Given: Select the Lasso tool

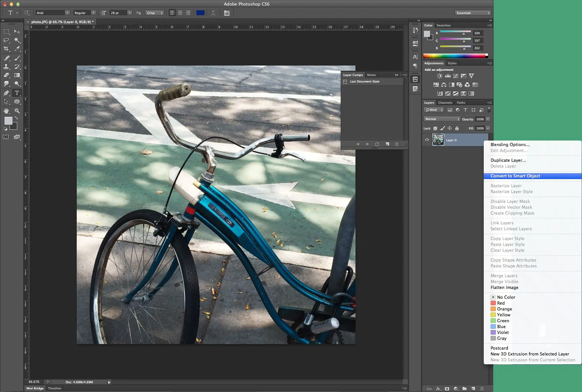Looking at the screenshot, I should 6,40.
